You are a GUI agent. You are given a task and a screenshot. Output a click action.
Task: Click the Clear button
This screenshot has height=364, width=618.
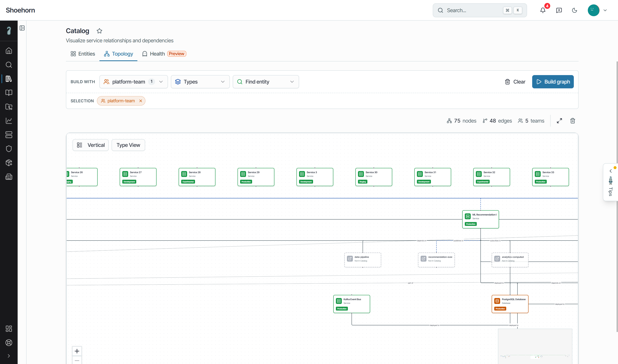tap(515, 82)
